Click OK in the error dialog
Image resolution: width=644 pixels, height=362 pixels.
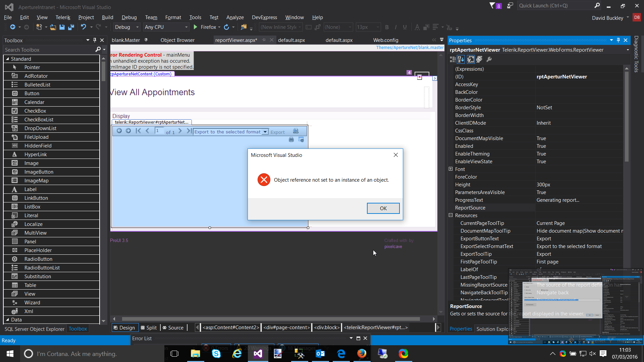(x=383, y=208)
